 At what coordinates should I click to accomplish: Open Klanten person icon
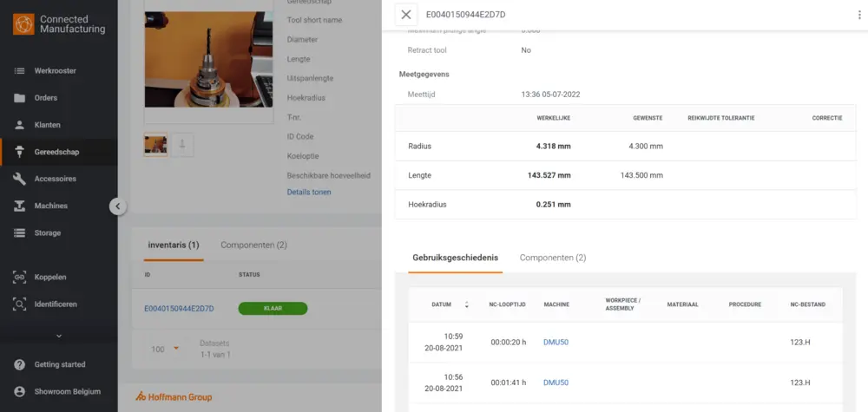pos(19,125)
